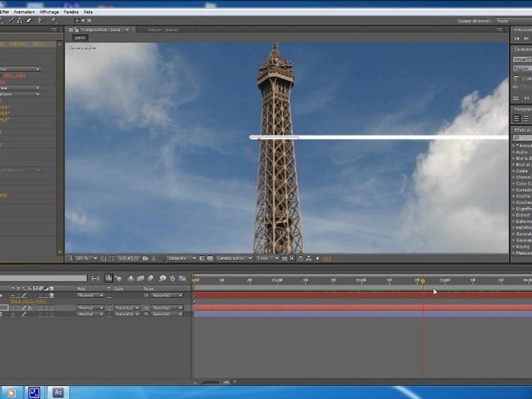Open second layer's Aucun(e) track matte dropdown
The width and height of the screenshot is (532, 399).
(126, 308)
